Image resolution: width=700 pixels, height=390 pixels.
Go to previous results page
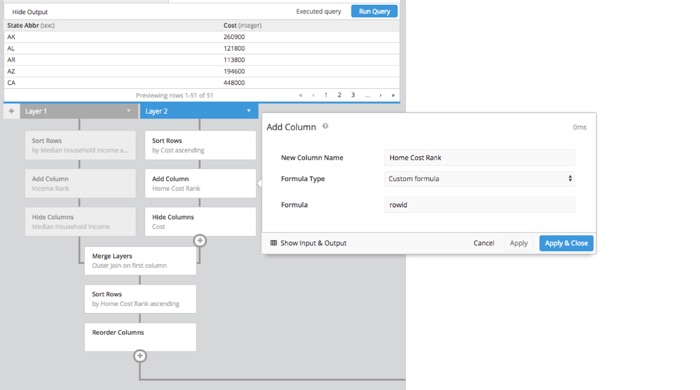(x=313, y=95)
